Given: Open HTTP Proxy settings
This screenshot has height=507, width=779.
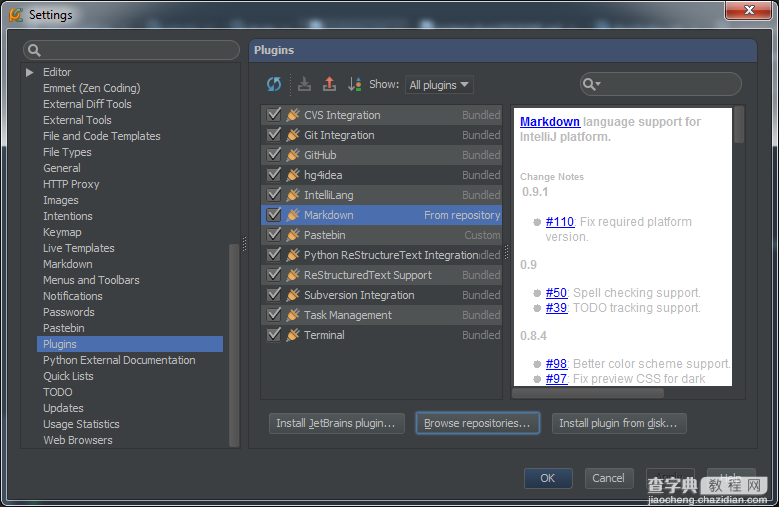Looking at the screenshot, I should pyautogui.click(x=71, y=184).
